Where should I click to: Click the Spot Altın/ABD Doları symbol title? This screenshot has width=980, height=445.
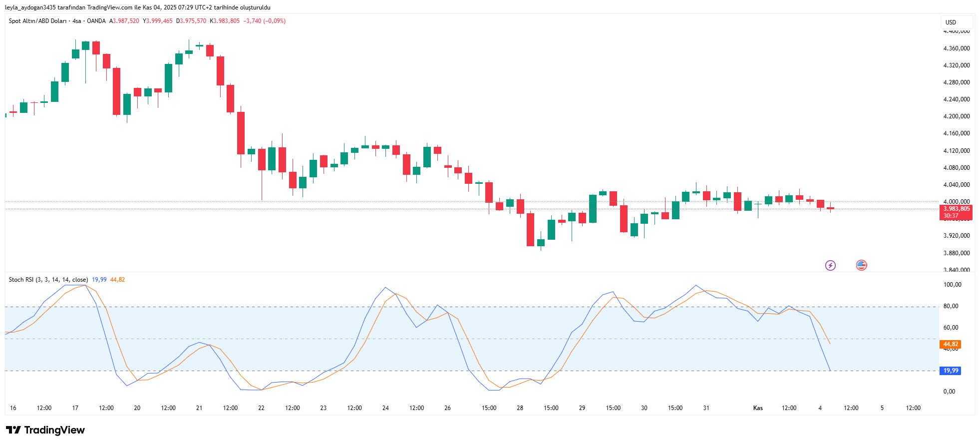(x=37, y=21)
